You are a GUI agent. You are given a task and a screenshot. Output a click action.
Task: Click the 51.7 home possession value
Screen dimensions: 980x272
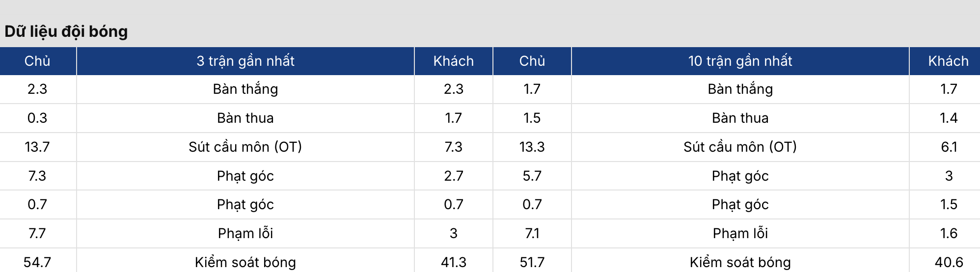coord(532,262)
